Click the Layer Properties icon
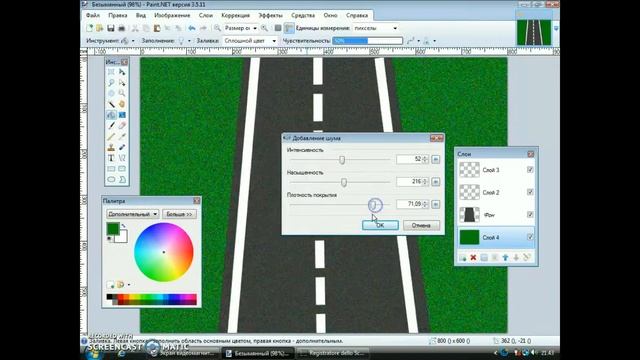 pyautogui.click(x=527, y=258)
